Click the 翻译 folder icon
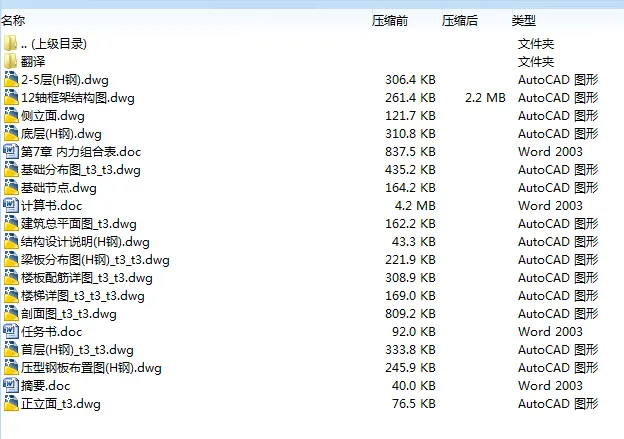 point(11,61)
